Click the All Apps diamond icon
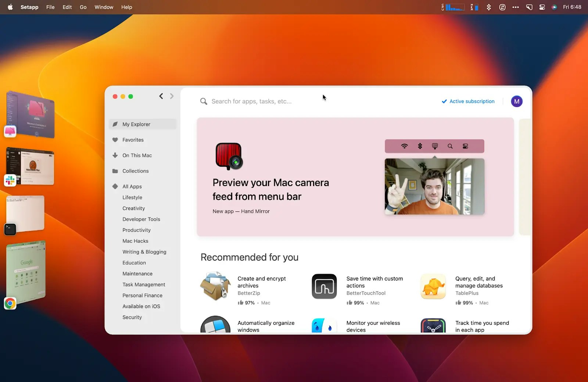This screenshot has height=382, width=588. 115,186
